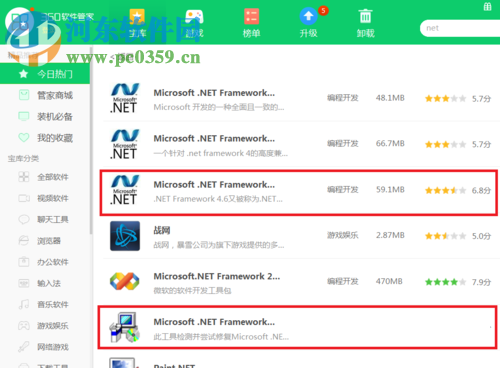The image size is (500, 368).
Task: Click the 管家商城 shop icon
Action: pos(24,95)
